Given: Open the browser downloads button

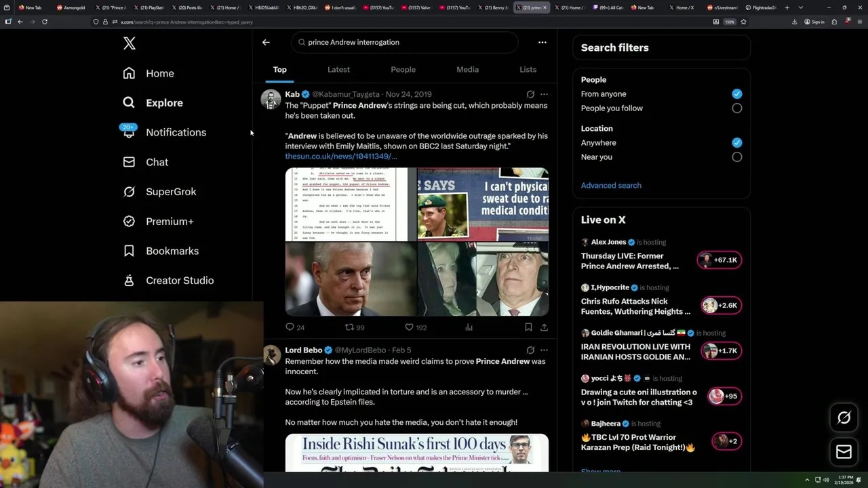Looking at the screenshot, I should [x=794, y=22].
